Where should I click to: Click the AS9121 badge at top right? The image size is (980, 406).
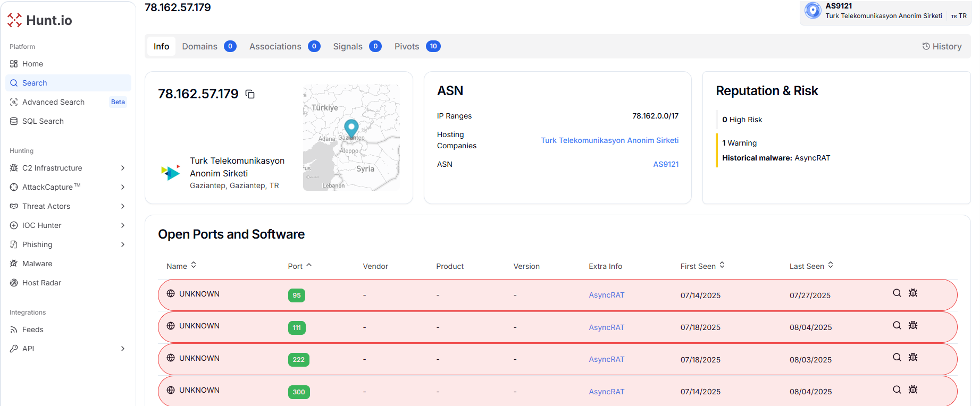pos(885,11)
